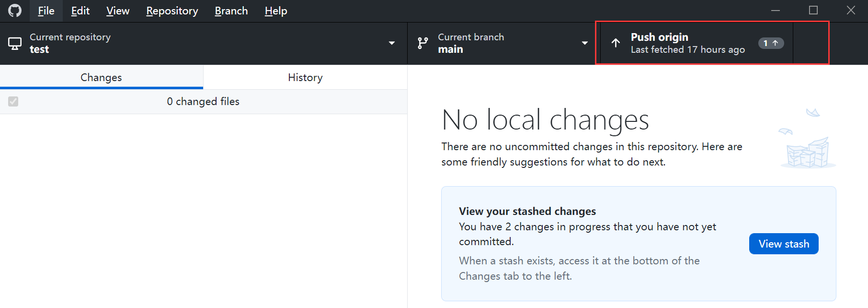Push origin to the remote

(687, 43)
